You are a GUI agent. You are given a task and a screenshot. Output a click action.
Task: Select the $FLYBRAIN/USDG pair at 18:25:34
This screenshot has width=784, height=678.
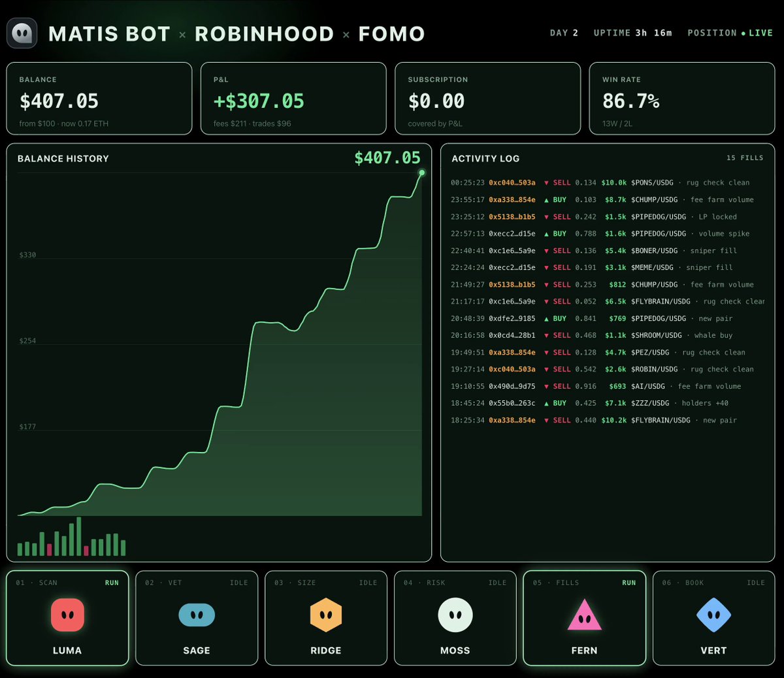pos(661,421)
